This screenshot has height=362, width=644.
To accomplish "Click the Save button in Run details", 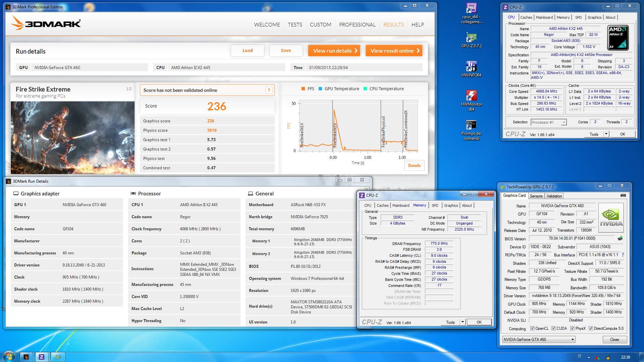I will pos(286,51).
